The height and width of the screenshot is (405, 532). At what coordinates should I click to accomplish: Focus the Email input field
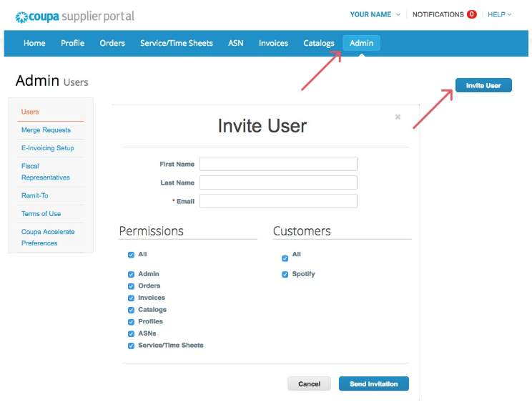(278, 201)
